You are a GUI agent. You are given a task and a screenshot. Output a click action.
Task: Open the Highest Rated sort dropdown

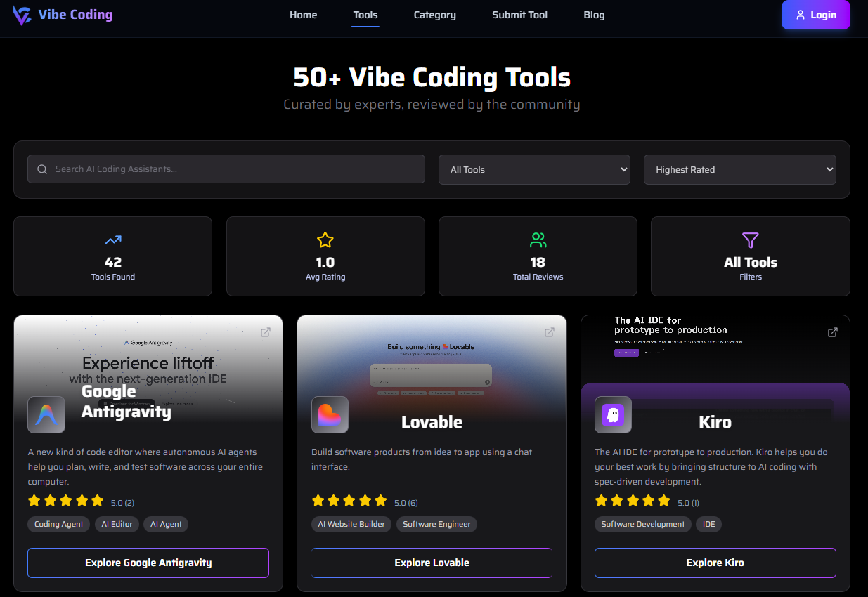click(x=739, y=169)
